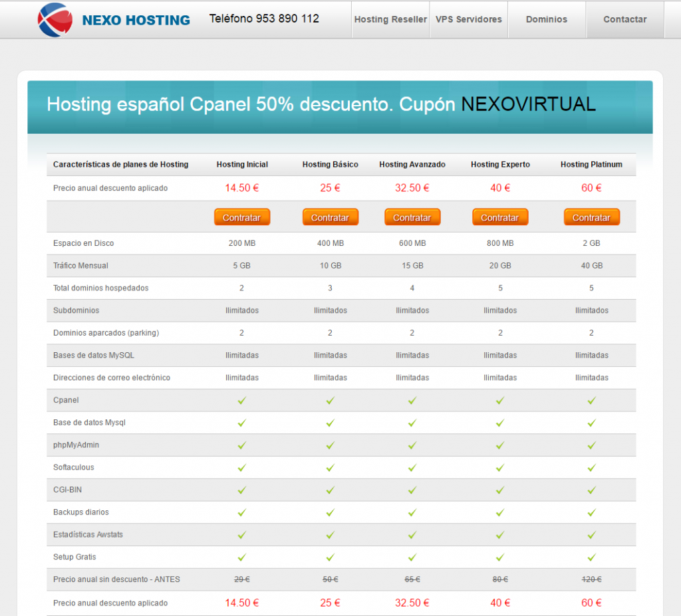The height and width of the screenshot is (616, 681).
Task: Click the Estadísticas Awstats checkmark under Hosting Platinum
Action: tap(591, 535)
